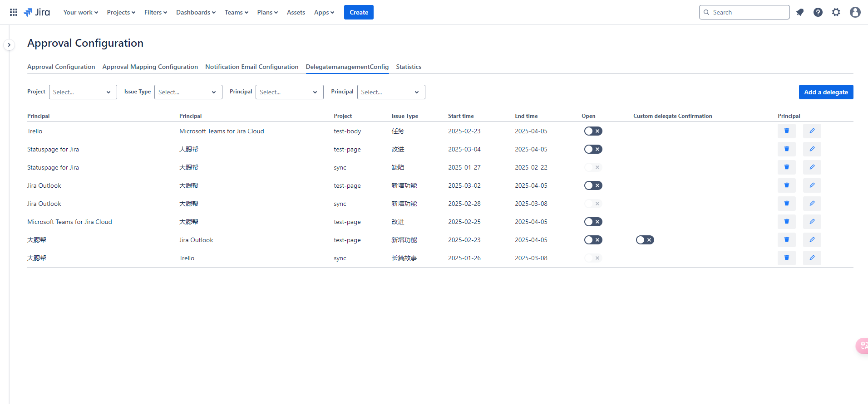868x404 pixels.
Task: Click the test-body project cell
Action: coord(347,131)
